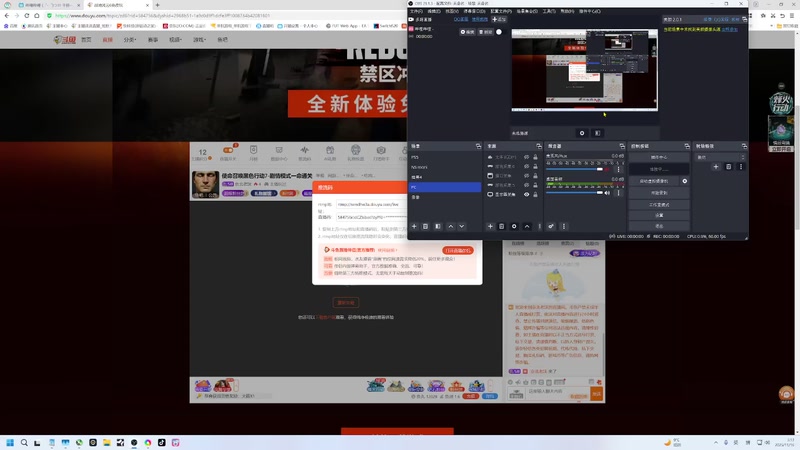This screenshot has width=800, height=450.
Task: Click 退出 button in OBS controls
Action: 659,226
